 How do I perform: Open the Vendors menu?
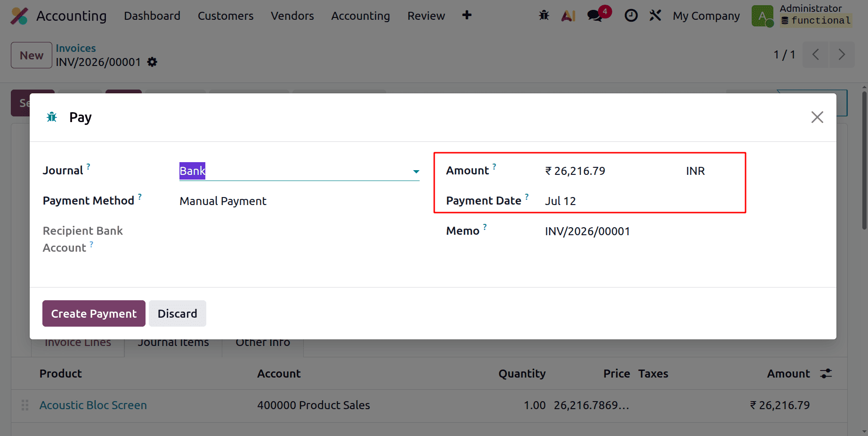(292, 16)
